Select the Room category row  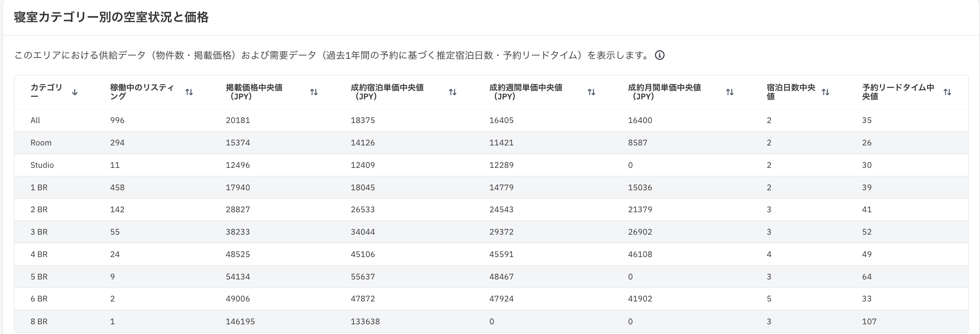click(491, 143)
